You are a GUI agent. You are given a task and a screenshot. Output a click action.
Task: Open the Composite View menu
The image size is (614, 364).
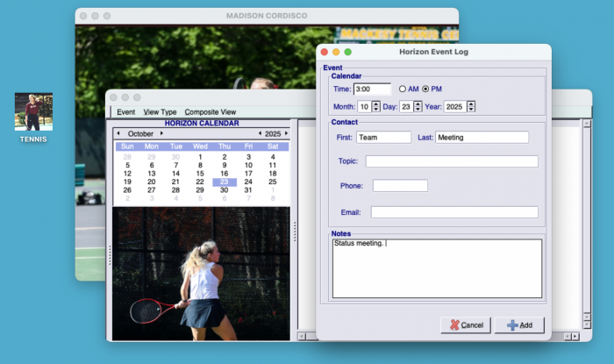[x=210, y=112]
